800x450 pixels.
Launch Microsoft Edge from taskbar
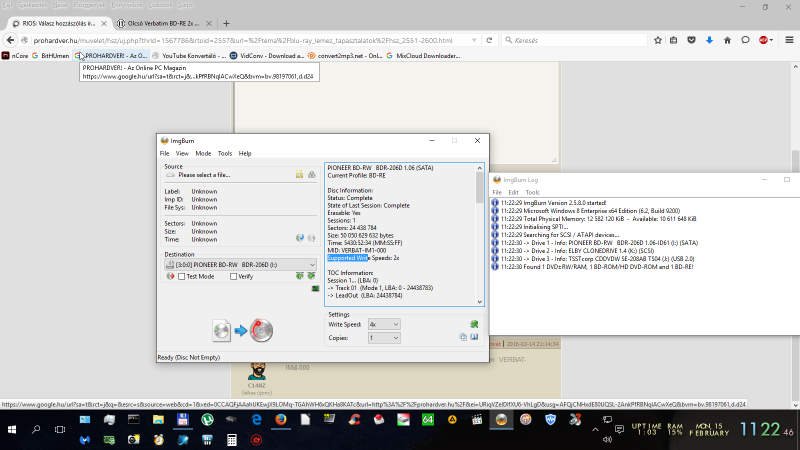tap(256, 419)
